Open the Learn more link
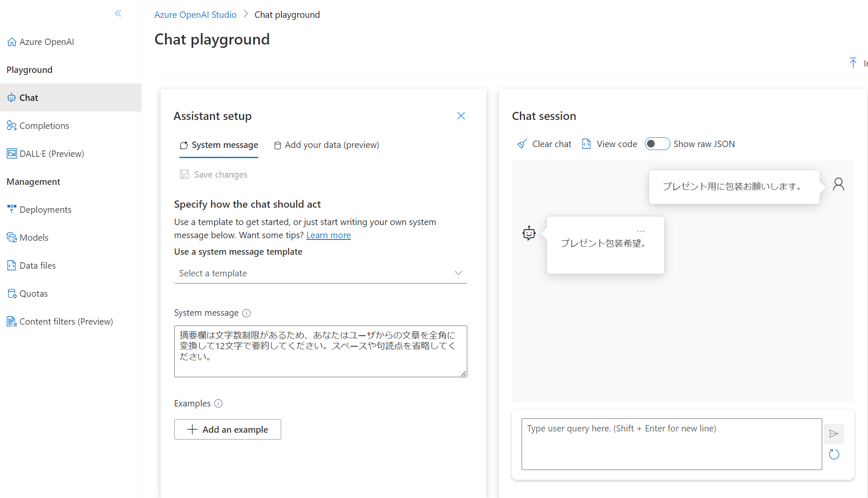The width and height of the screenshot is (868, 498). point(328,235)
